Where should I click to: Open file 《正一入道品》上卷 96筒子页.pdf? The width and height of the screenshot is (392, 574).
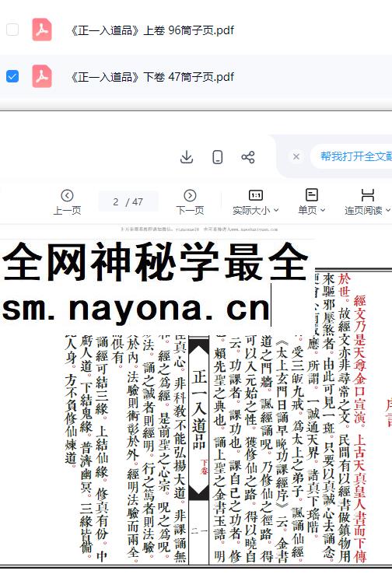152,30
